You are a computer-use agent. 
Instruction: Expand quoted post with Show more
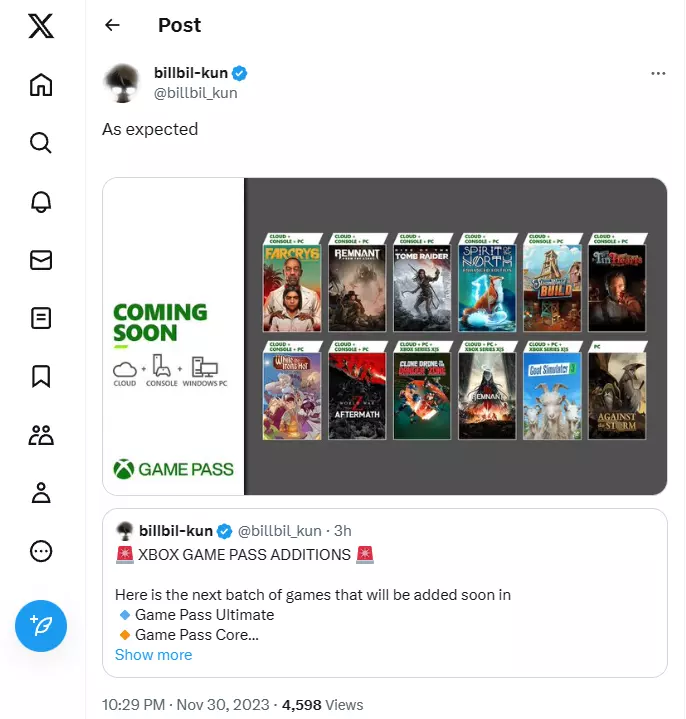tap(154, 655)
